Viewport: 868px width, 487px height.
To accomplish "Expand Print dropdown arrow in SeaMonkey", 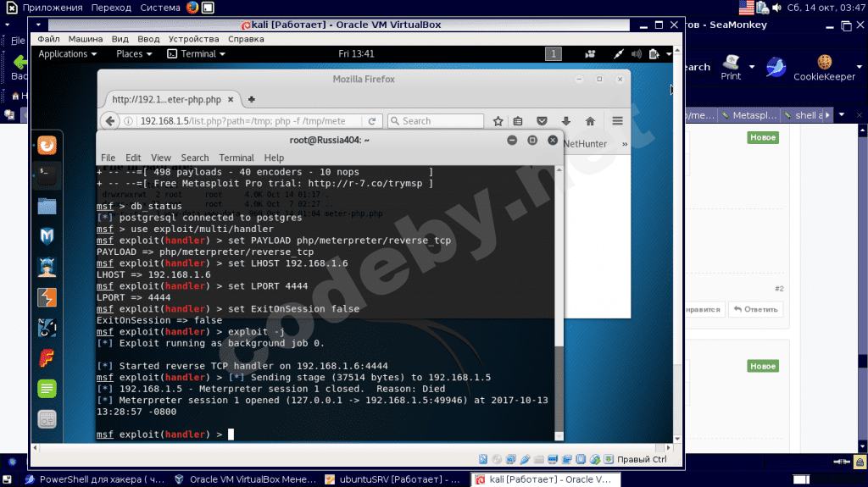I will click(x=752, y=67).
